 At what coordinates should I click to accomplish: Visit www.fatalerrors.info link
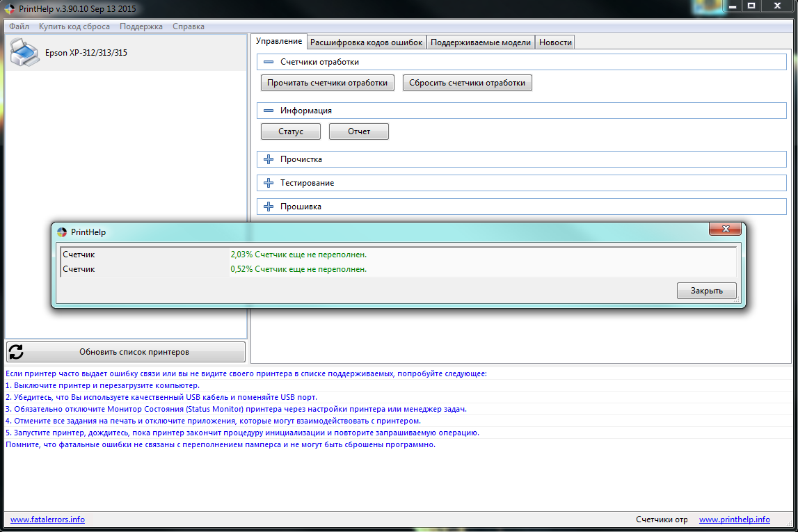pos(47,519)
